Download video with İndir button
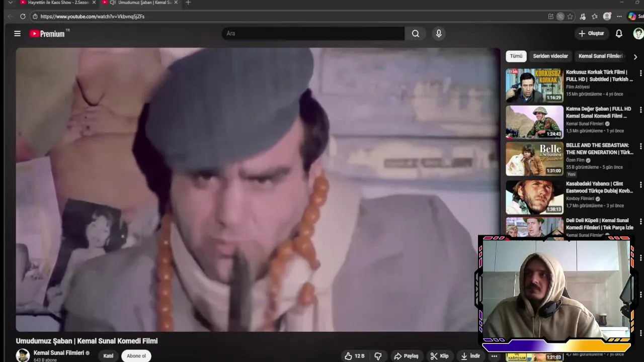644x362 pixels. [470, 356]
